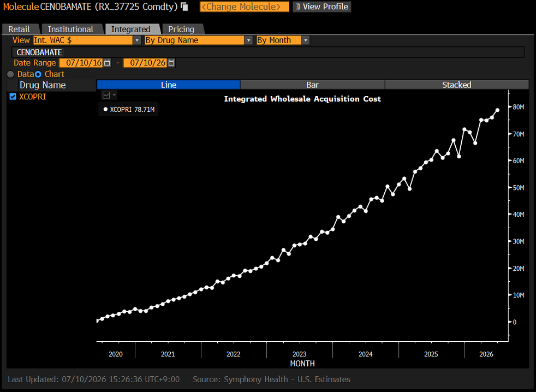
Task: Click the View Profile button
Action: coord(321,7)
